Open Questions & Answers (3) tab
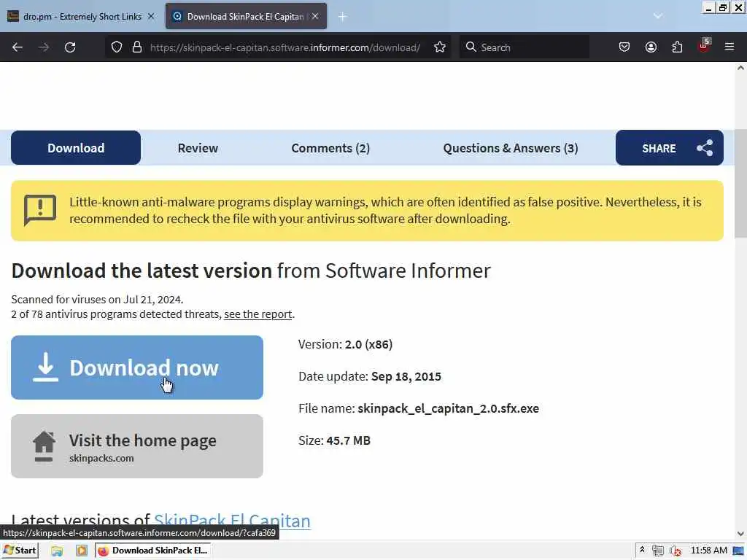The height and width of the screenshot is (560, 747). (510, 148)
